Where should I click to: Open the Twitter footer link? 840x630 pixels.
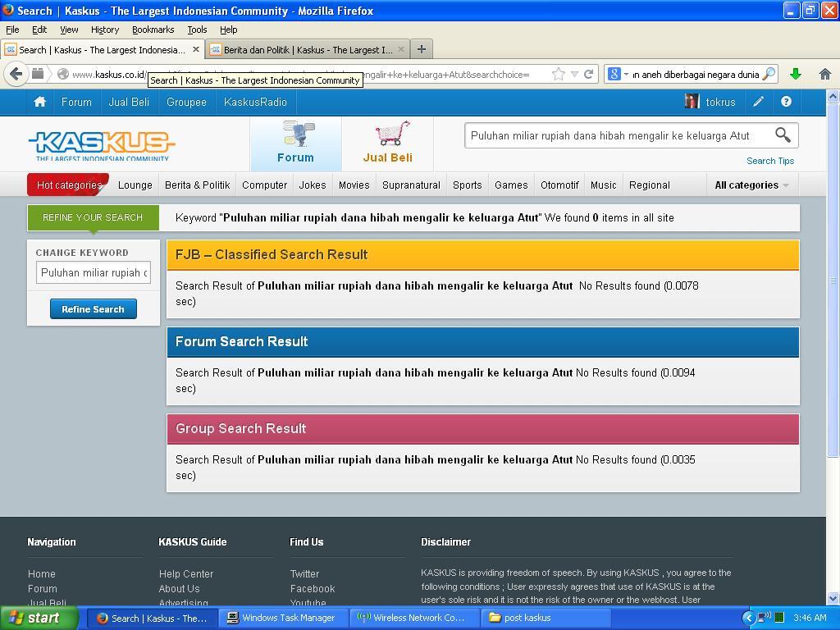click(304, 573)
